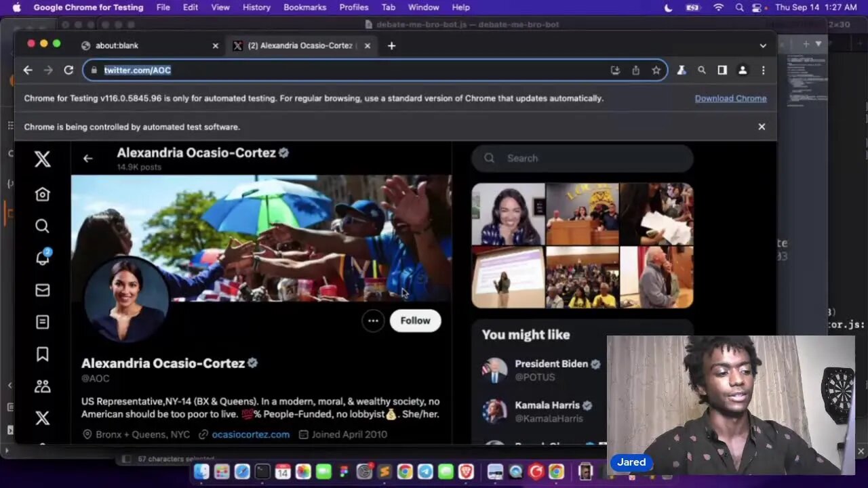Viewport: 868px width, 488px height.
Task: Dismiss the automated test software banner
Action: 762,127
